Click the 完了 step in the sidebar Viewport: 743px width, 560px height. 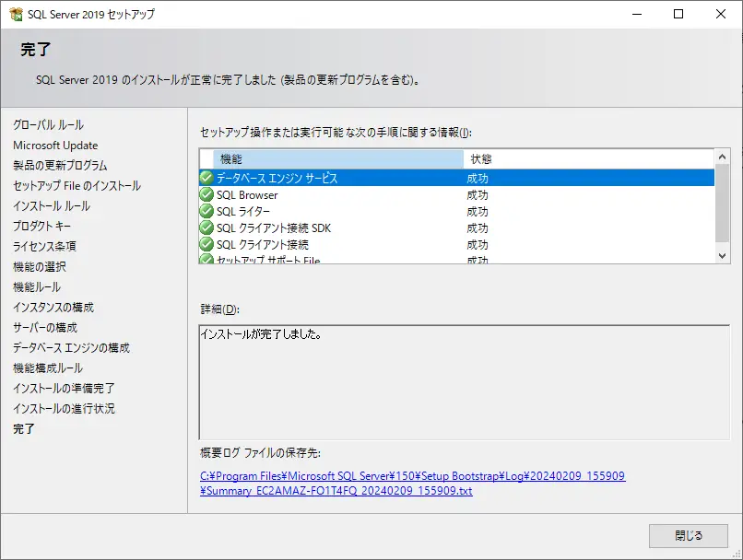pos(24,429)
